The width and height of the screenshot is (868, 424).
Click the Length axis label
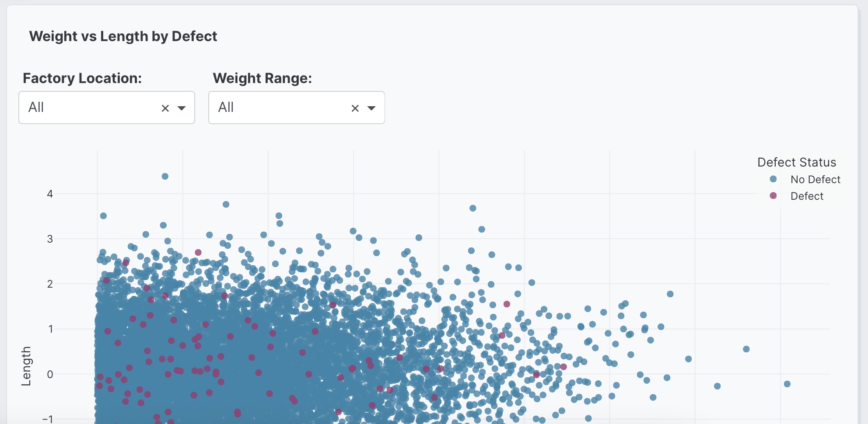[27, 365]
